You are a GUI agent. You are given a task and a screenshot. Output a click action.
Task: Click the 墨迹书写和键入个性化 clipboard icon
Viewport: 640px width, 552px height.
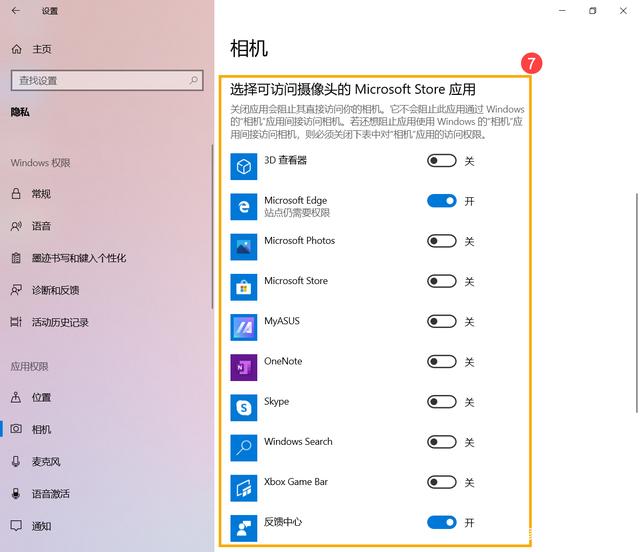(x=16, y=258)
